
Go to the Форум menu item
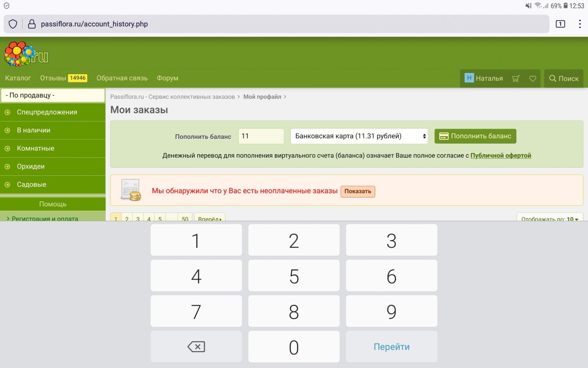tap(167, 78)
